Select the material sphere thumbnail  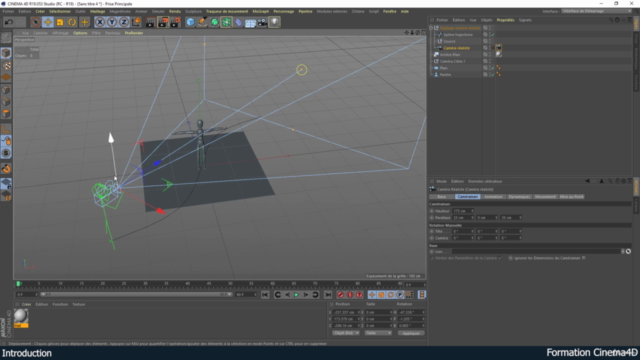pos(21,316)
